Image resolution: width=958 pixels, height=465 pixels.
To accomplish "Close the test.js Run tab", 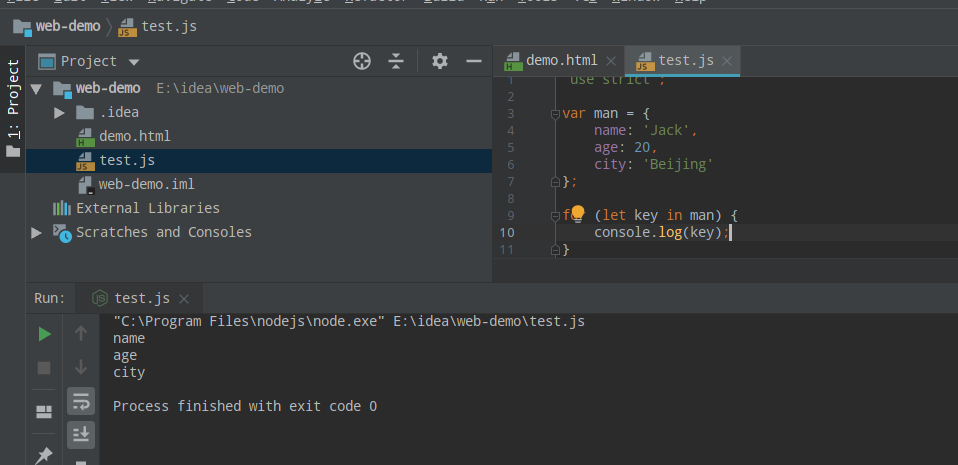I will [184, 299].
